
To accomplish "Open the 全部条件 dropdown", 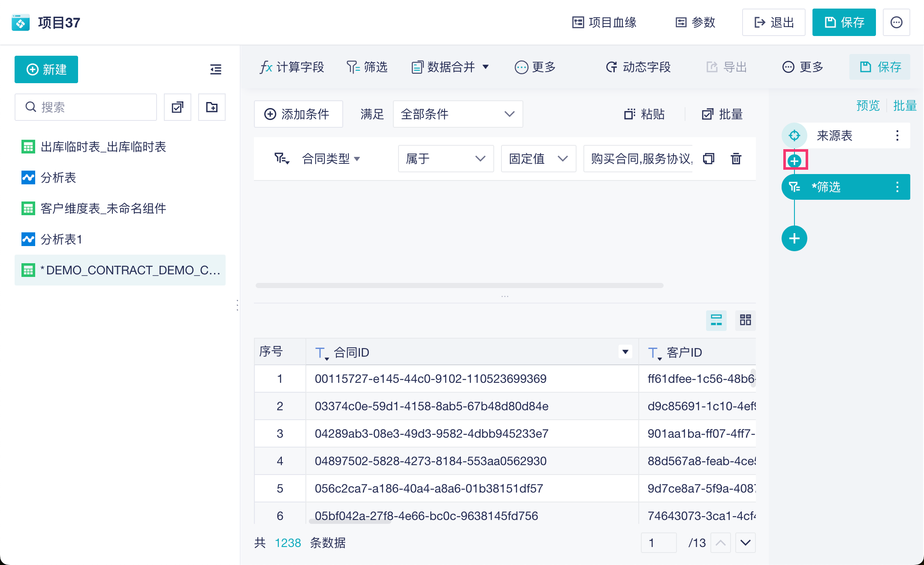I will pyautogui.click(x=457, y=114).
